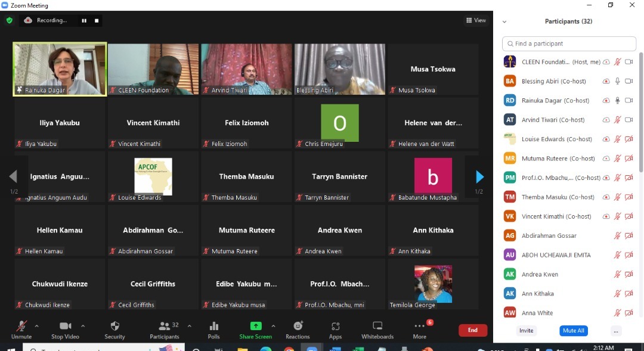Image resolution: width=644 pixels, height=351 pixels.
Task: Pause the recording
Action: (84, 20)
